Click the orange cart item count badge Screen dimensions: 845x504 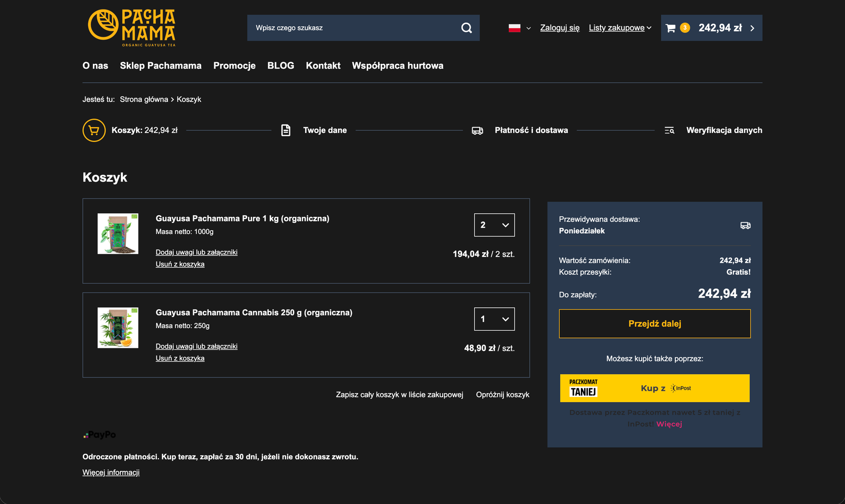coord(685,27)
